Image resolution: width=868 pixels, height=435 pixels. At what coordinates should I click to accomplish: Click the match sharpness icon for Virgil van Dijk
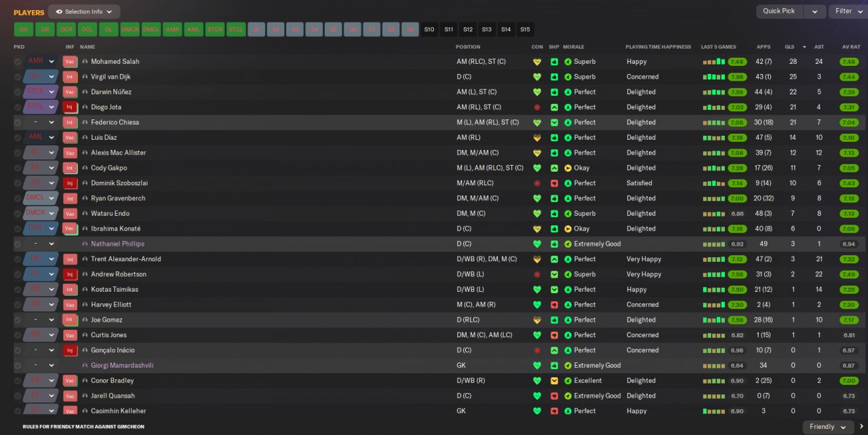[554, 77]
